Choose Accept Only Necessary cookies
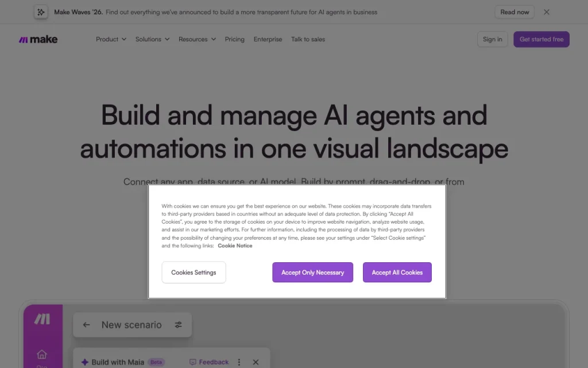The width and height of the screenshot is (588, 368). tap(312, 272)
